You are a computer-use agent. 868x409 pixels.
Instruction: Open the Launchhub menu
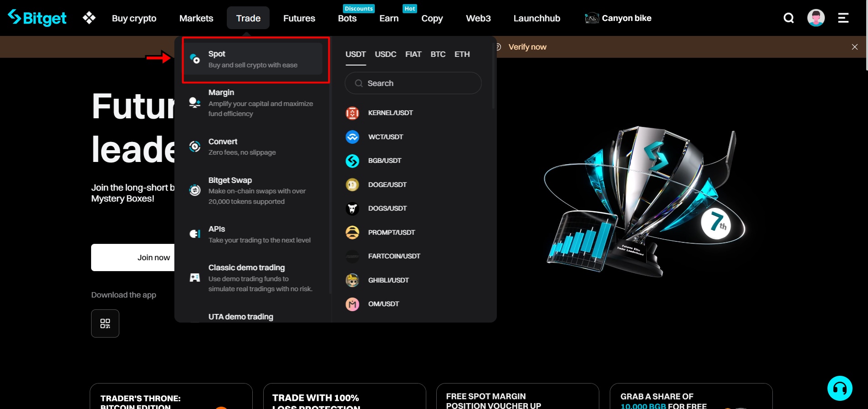pos(537,18)
